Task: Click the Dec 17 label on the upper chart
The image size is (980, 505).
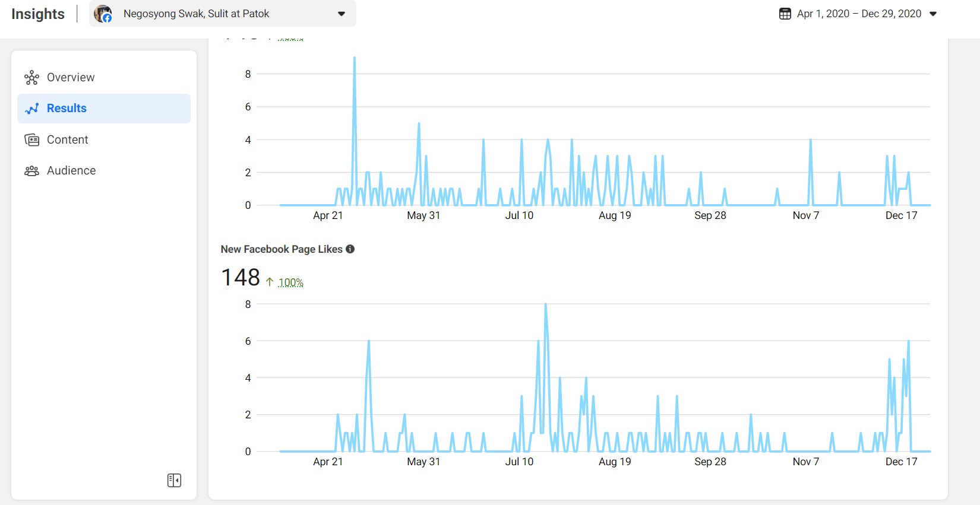Action: click(x=902, y=215)
